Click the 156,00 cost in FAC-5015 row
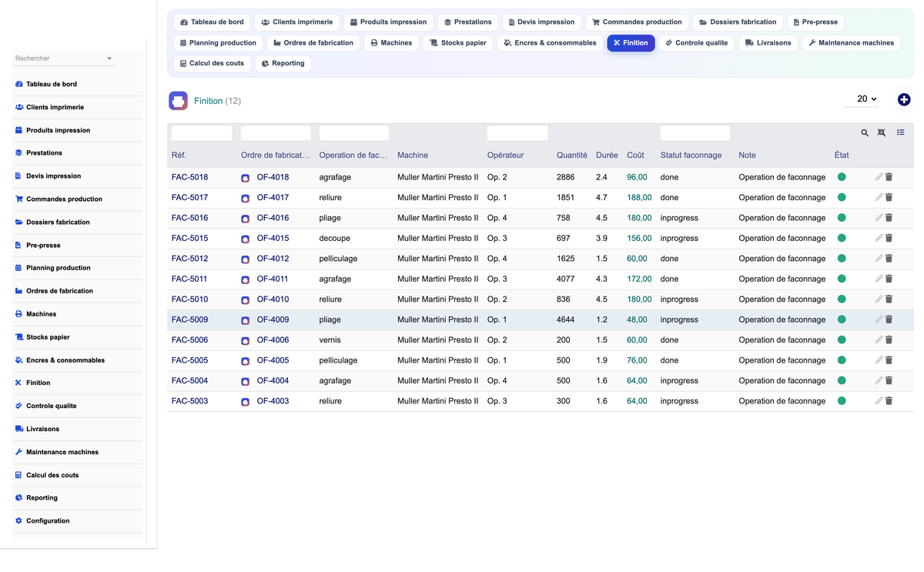The image size is (924, 572). click(639, 239)
